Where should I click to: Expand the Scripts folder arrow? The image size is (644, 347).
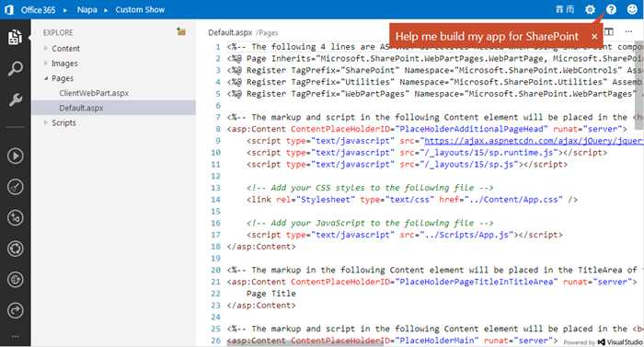coord(46,122)
